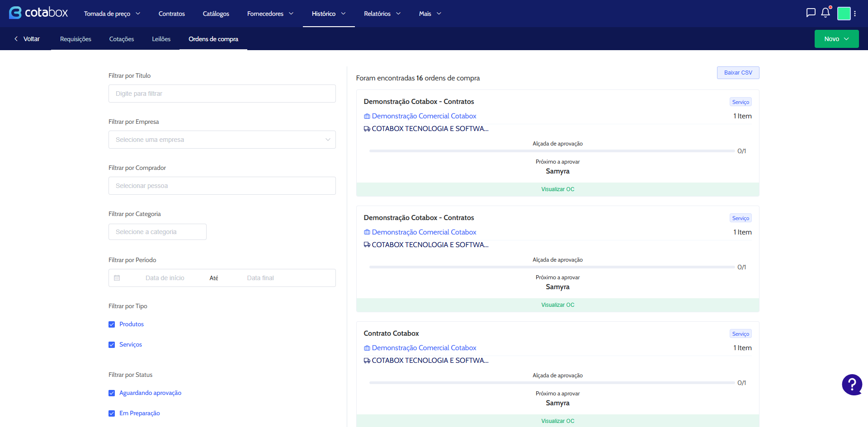This screenshot has width=868, height=427.
Task: Open the Novo dropdown button
Action: (836, 39)
